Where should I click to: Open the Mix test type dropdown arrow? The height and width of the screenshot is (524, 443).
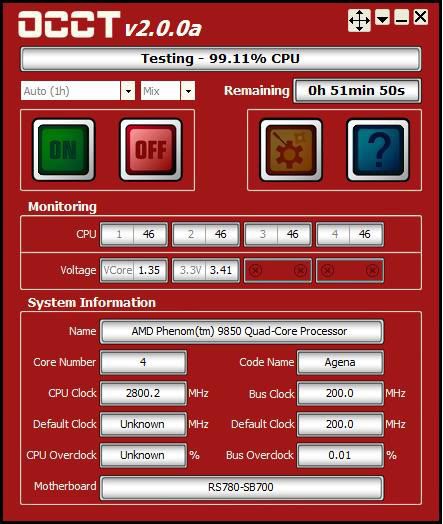(188, 91)
